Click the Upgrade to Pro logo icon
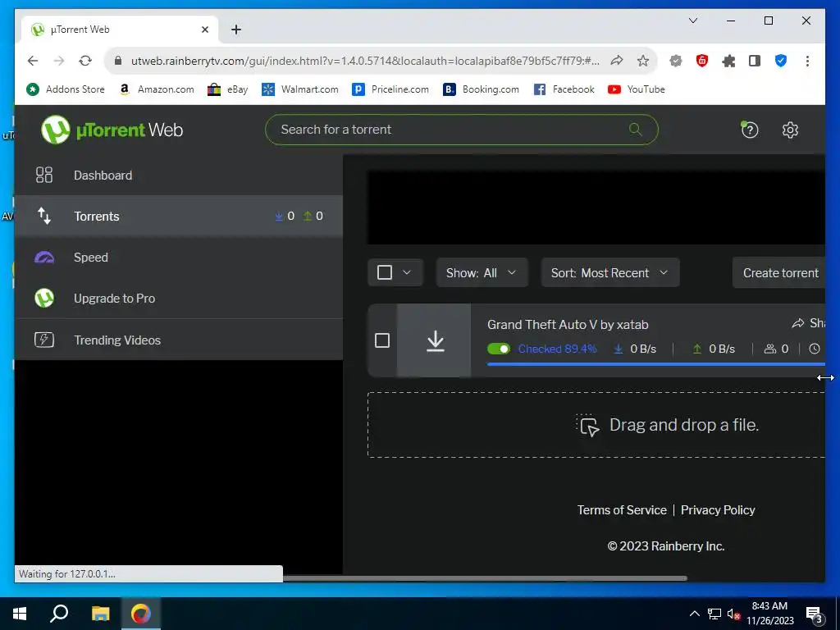840x630 pixels. [44, 299]
